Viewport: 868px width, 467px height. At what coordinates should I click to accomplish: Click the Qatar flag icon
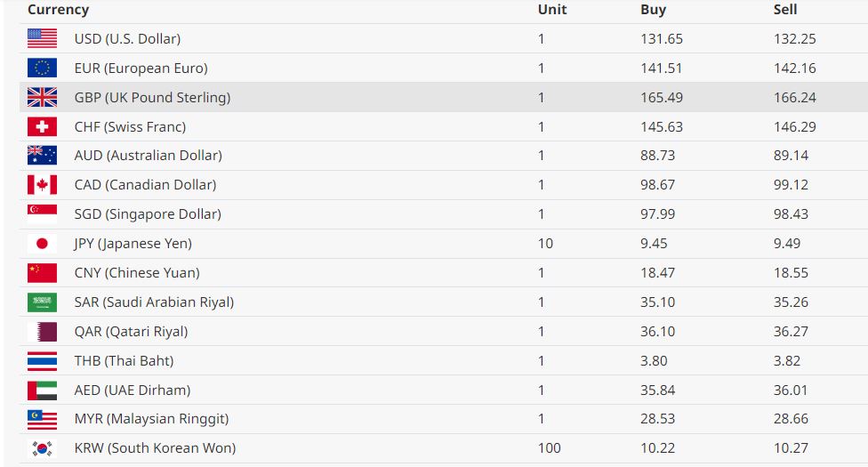pyautogui.click(x=42, y=332)
